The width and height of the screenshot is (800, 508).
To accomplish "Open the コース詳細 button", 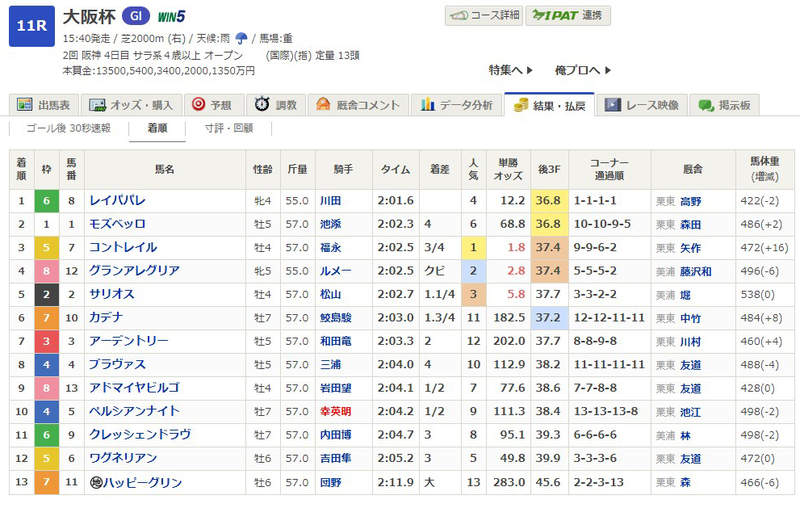I will click(x=484, y=15).
